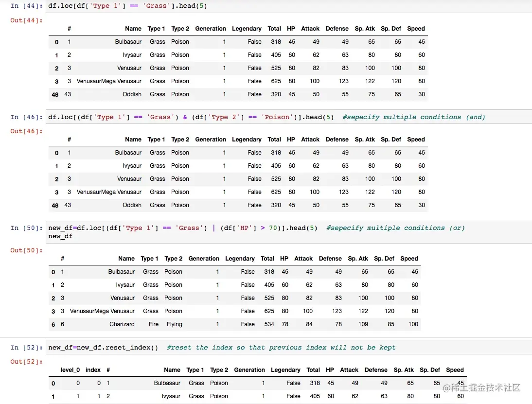
Task: Click the Name header in Out[52] table
Action: tap(172, 370)
